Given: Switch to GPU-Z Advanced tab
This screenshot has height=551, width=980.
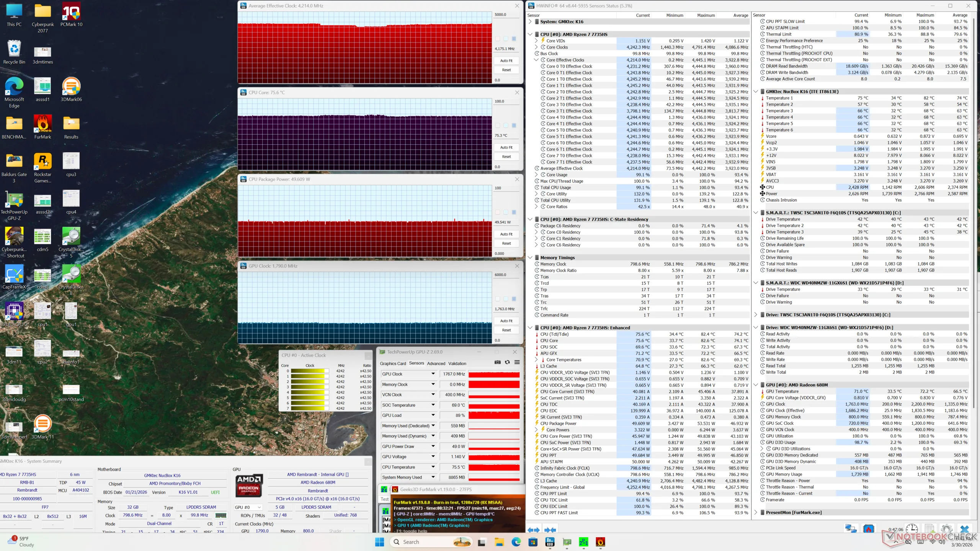Looking at the screenshot, I should pyautogui.click(x=436, y=364).
